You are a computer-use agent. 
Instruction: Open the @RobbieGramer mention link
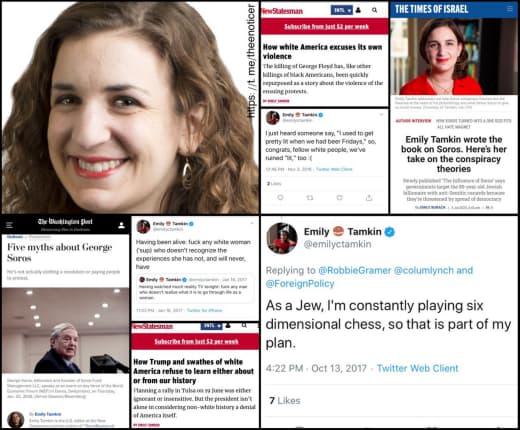355,270
